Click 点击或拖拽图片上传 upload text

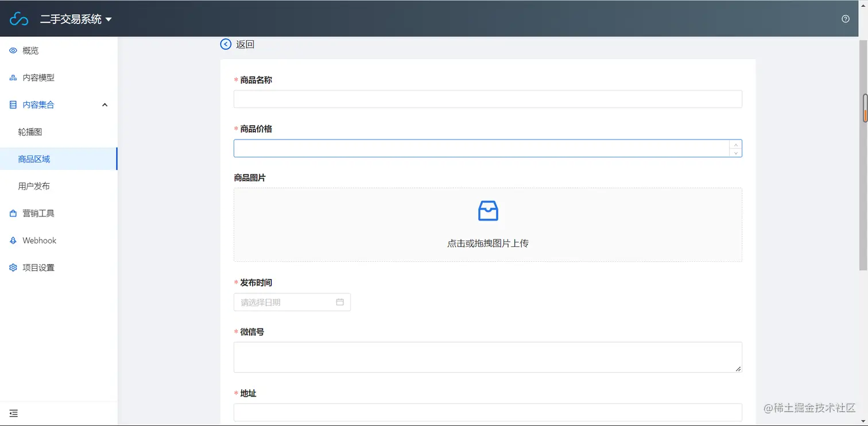point(488,243)
